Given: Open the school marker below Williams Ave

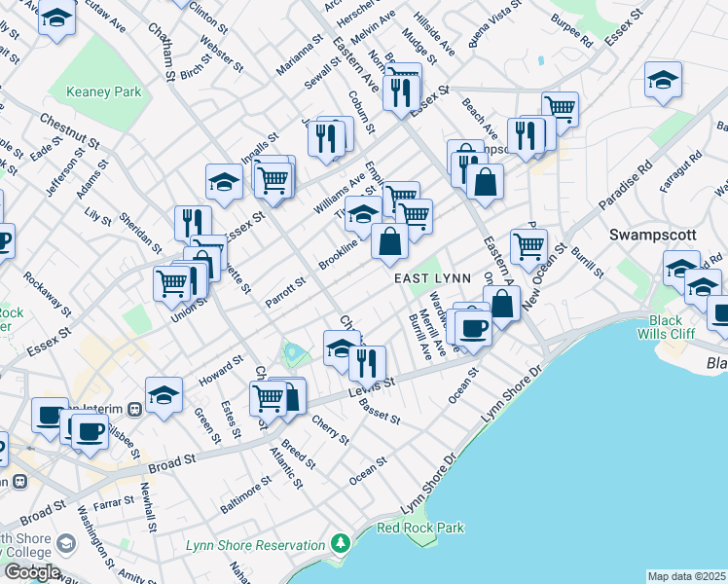Looking at the screenshot, I should click(x=364, y=214).
